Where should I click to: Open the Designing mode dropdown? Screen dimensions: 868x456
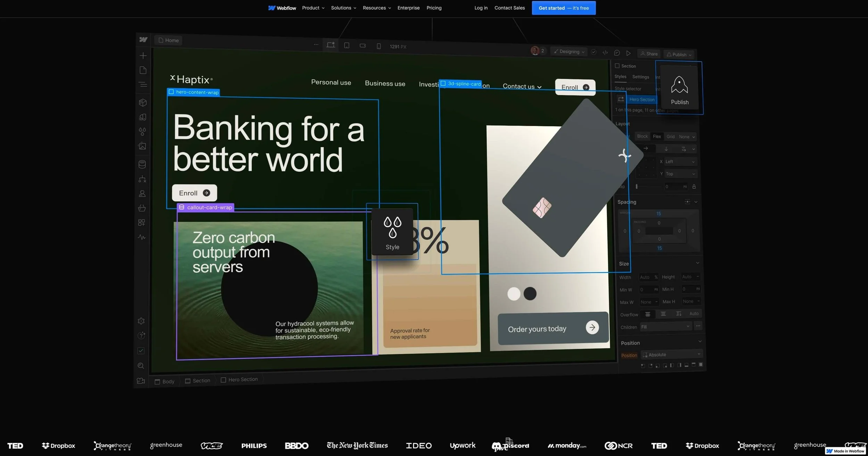click(569, 52)
